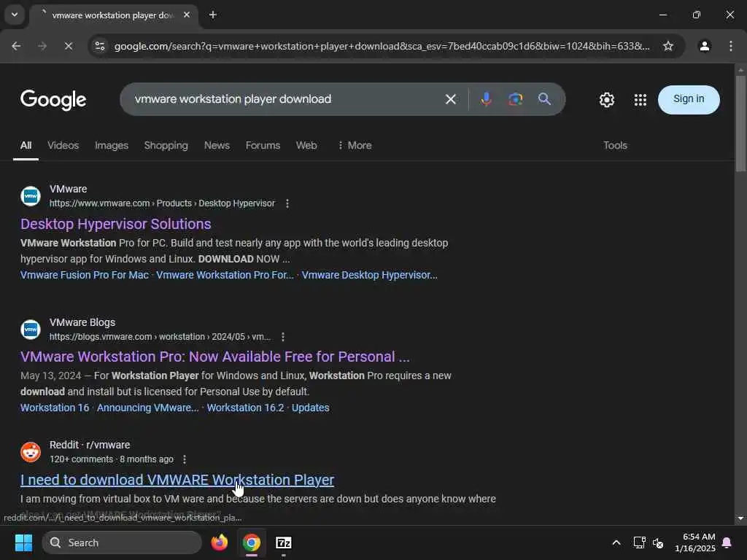
Task: Stop loading the page
Action: [68, 46]
